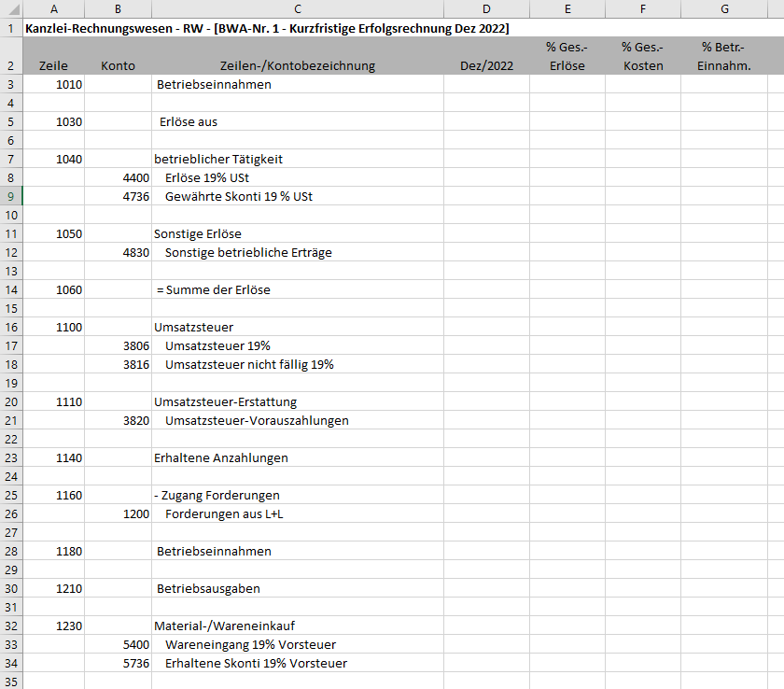Click the 'Zeilen-/Kontobezeichnung' heading cell
Viewport: 784px width, 689px height.
[x=298, y=57]
